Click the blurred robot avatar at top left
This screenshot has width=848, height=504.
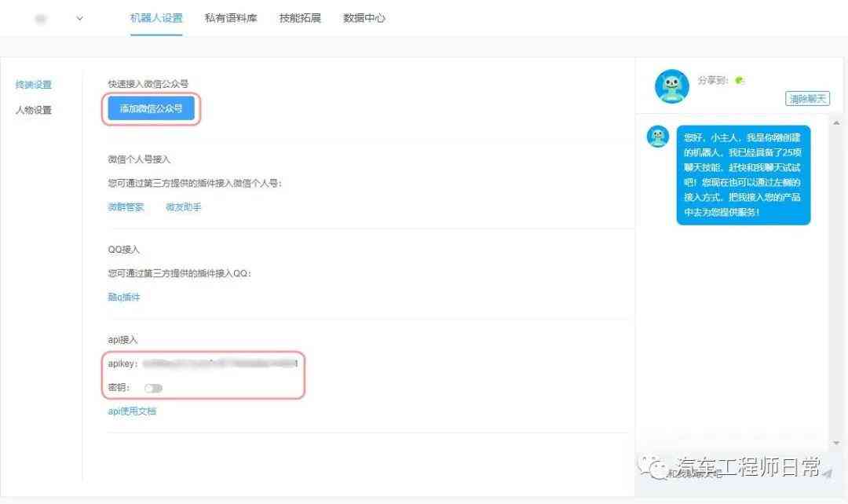click(x=41, y=19)
